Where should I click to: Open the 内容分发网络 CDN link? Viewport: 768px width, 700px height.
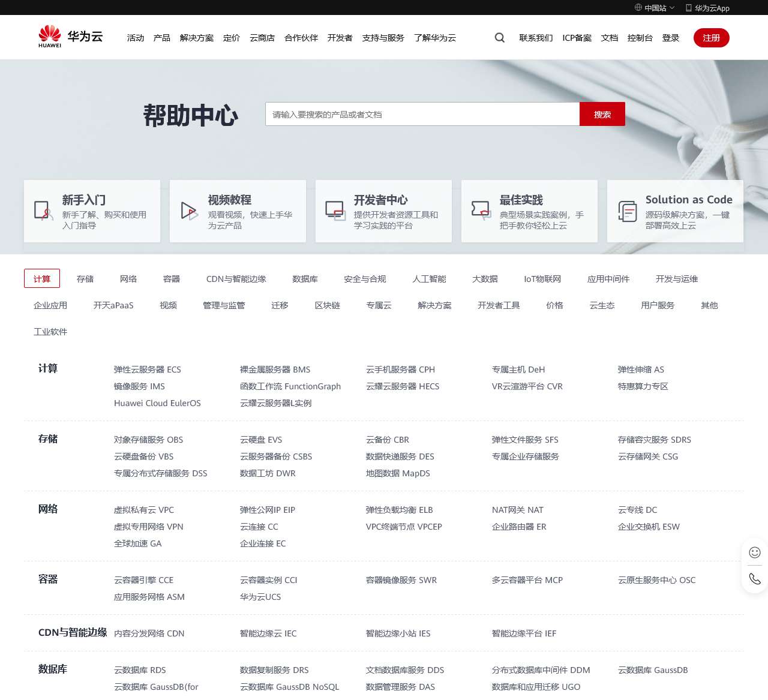tap(149, 633)
